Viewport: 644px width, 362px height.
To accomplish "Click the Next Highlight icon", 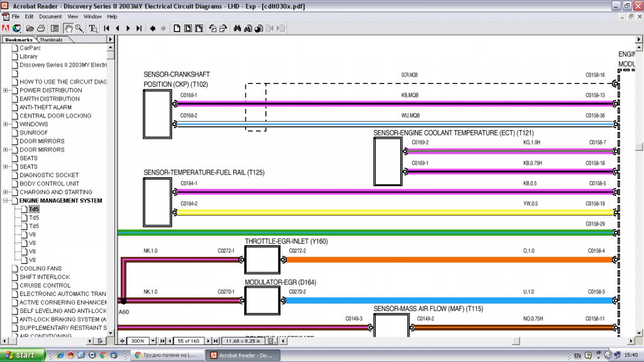I will tap(281, 28).
